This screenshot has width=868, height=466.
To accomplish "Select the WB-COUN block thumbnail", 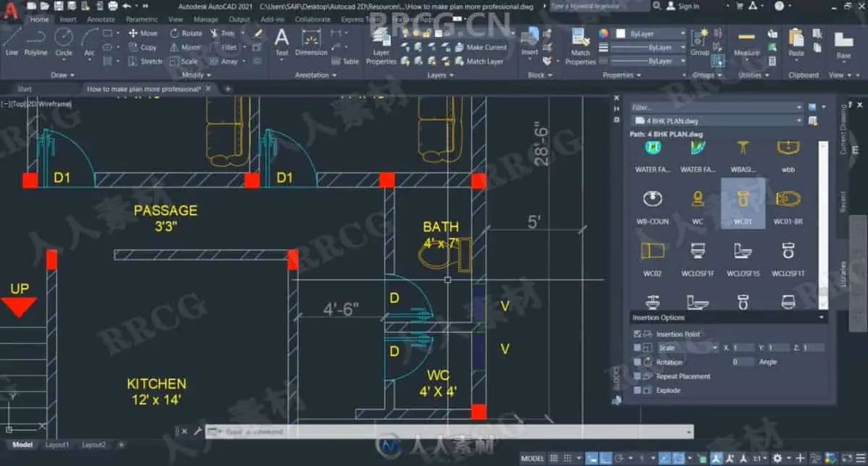I will [652, 203].
